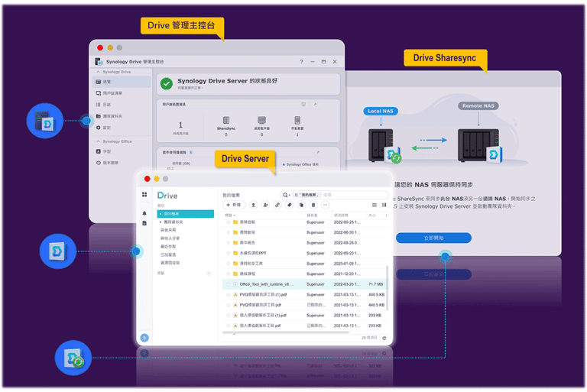Screen dimensions: 587x392
Task: Click the ShareSync device icon in Admin Console
Action: click(226, 120)
